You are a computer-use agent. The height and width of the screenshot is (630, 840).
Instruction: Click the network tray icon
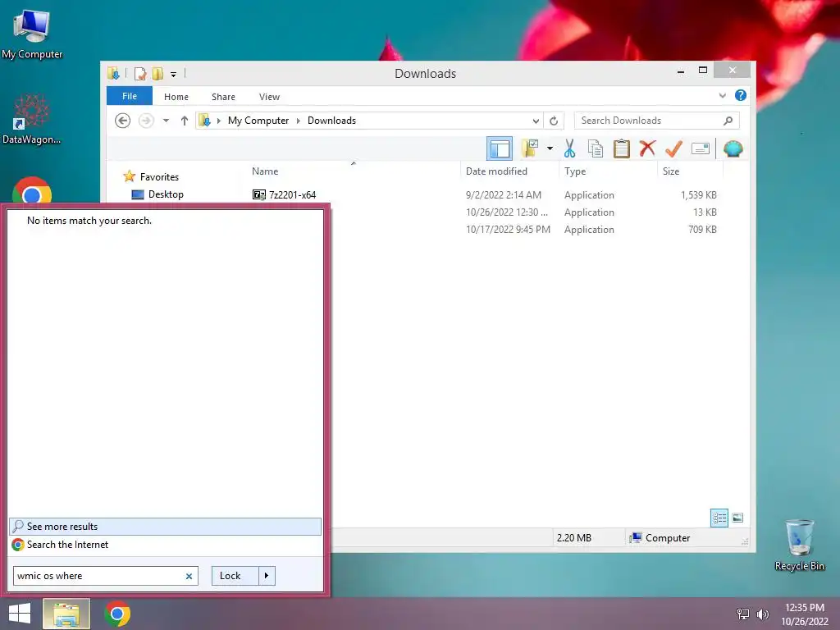pos(743,614)
